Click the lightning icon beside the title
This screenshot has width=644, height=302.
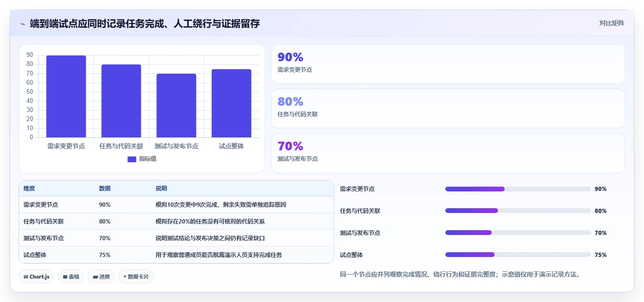pyautogui.click(x=23, y=24)
